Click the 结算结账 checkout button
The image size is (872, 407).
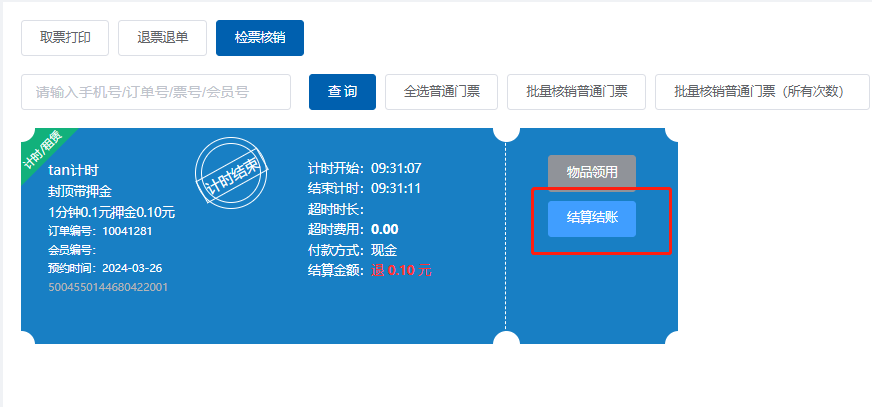pyautogui.click(x=592, y=218)
